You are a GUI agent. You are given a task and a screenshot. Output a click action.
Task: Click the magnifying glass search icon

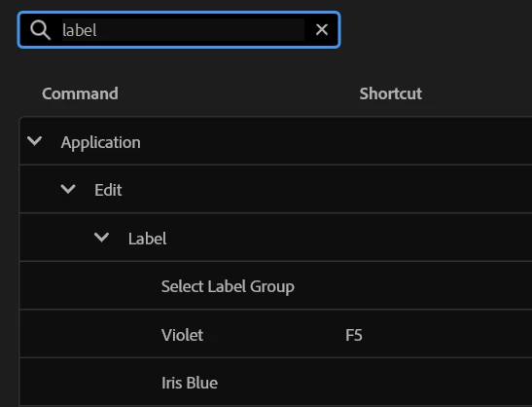click(41, 30)
